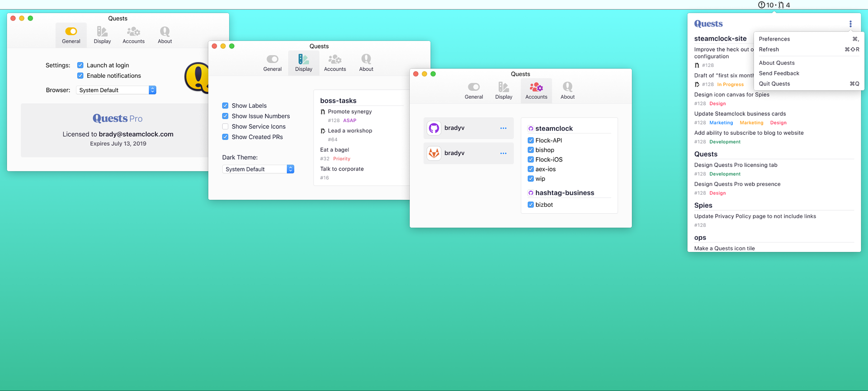Open Design Quests Pro licensing tab issue

point(736,165)
